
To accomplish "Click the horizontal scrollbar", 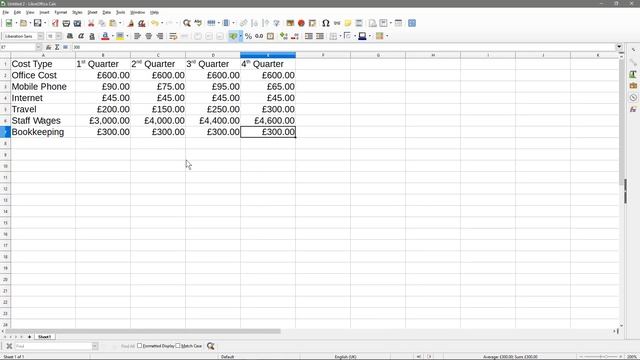I will click(143, 331).
